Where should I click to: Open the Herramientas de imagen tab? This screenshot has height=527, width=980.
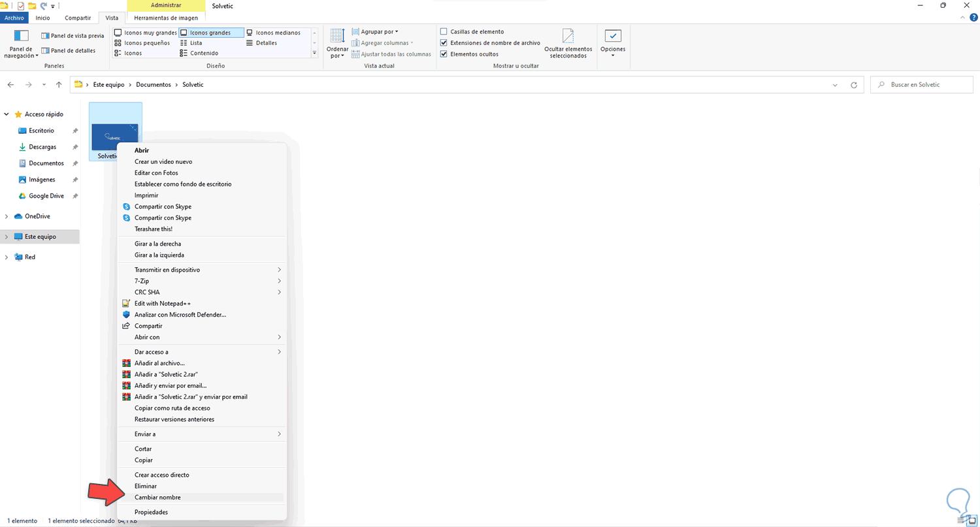(166, 18)
